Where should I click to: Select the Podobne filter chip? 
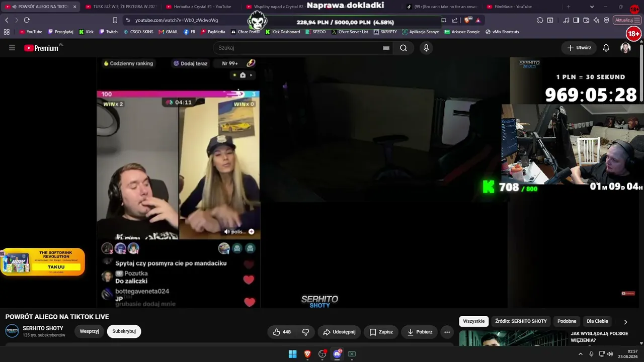tap(567, 321)
